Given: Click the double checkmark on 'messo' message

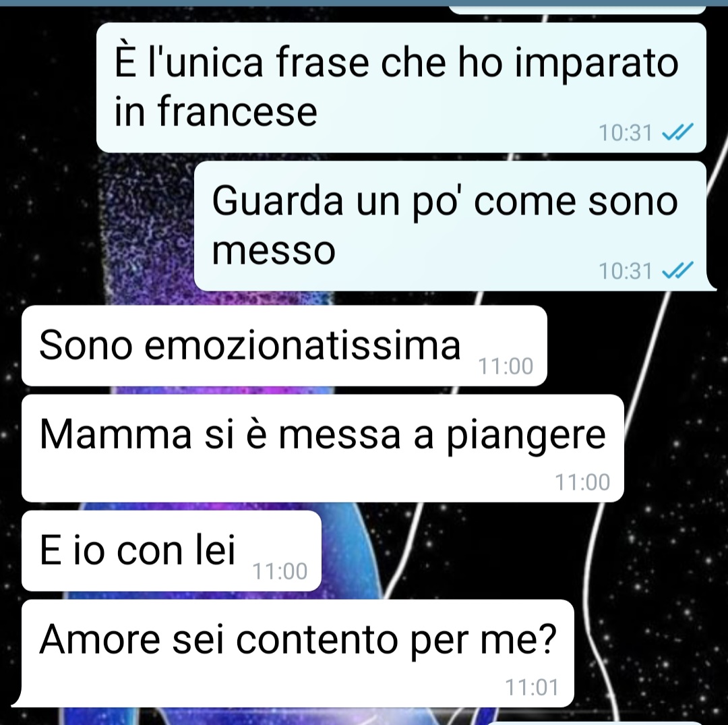Looking at the screenshot, I should tap(677, 270).
